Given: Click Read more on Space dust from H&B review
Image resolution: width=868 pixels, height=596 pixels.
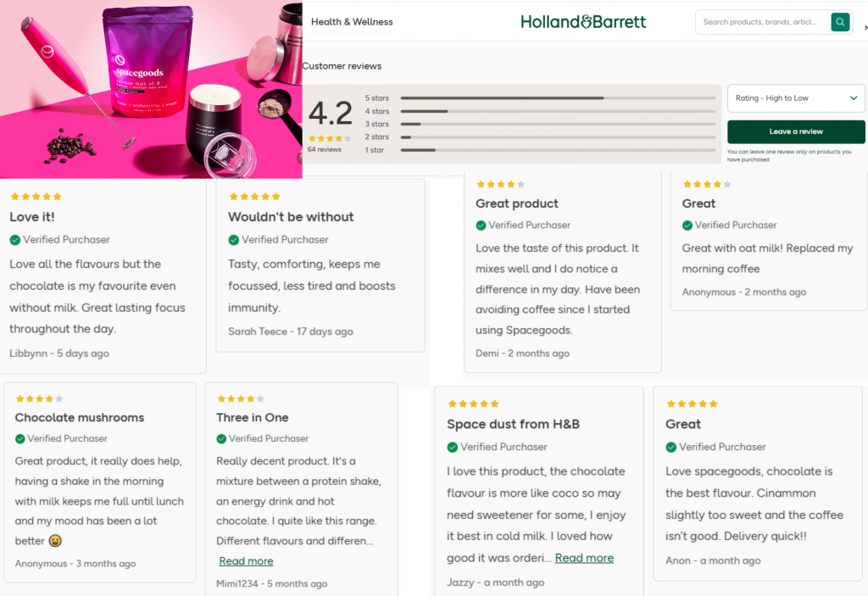Looking at the screenshot, I should [584, 558].
